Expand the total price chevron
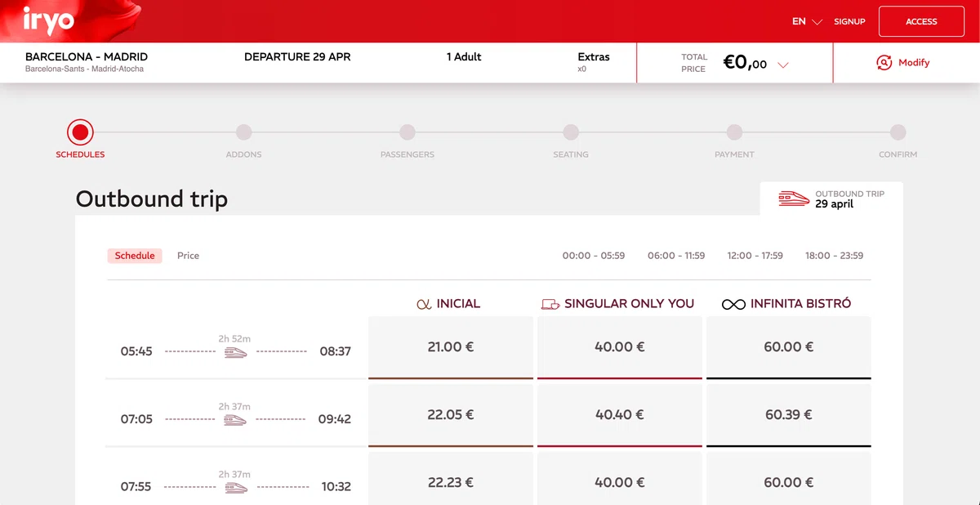The image size is (980, 505). 783,65
